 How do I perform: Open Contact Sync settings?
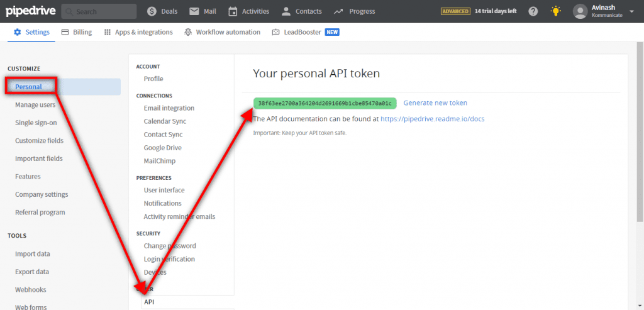pyautogui.click(x=164, y=135)
